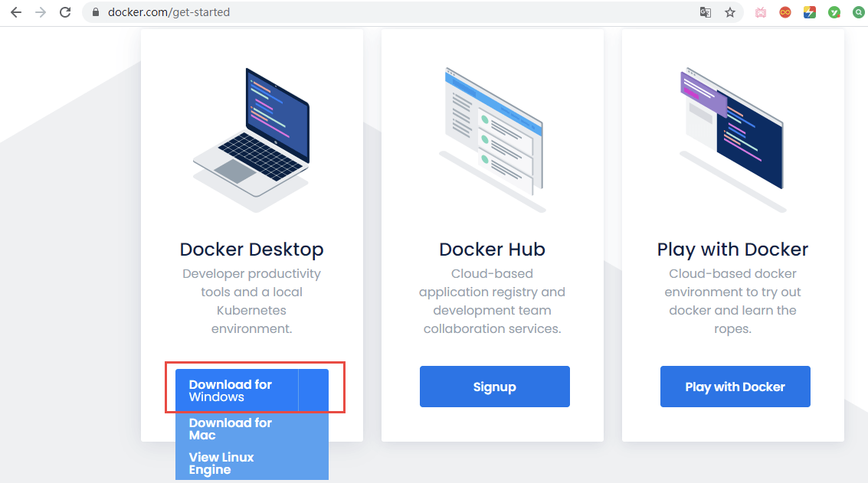Click the pink TV extension icon
The image size is (868, 483).
coord(760,12)
